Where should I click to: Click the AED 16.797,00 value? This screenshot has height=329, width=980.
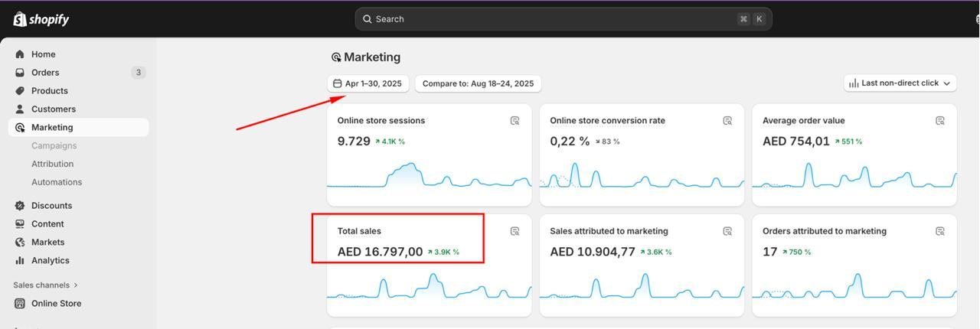click(380, 252)
